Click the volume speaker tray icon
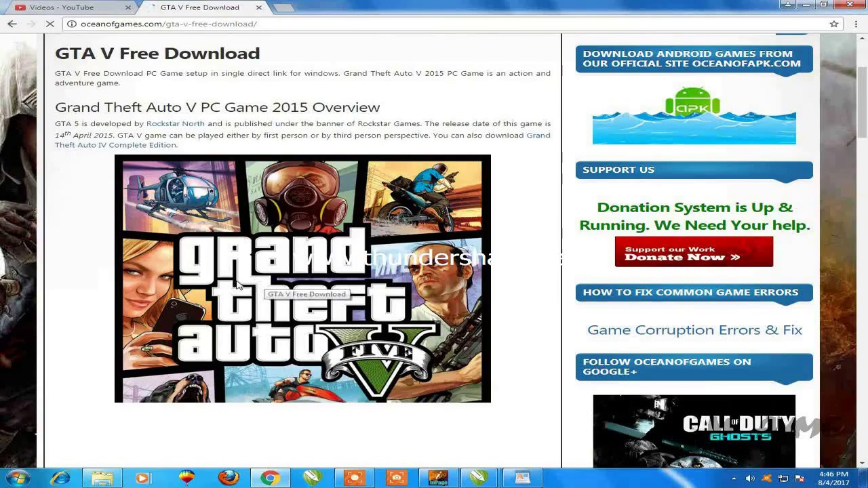Screen dimensions: 868x488 750,479
